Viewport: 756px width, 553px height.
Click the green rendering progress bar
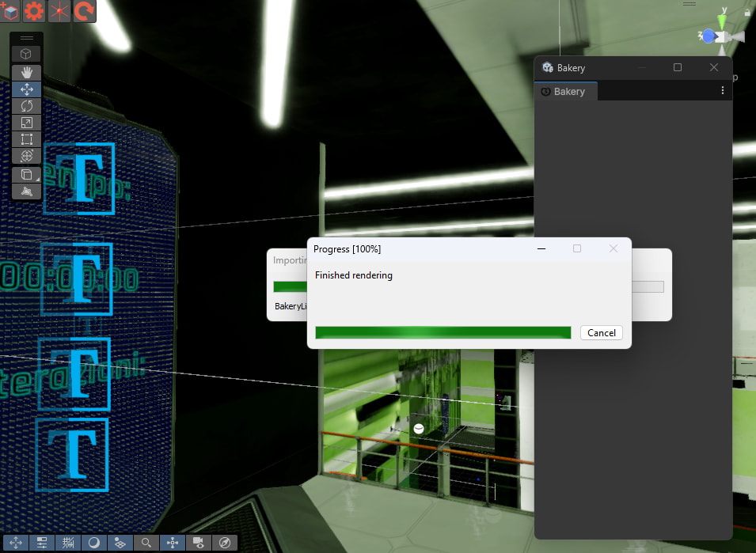[443, 332]
